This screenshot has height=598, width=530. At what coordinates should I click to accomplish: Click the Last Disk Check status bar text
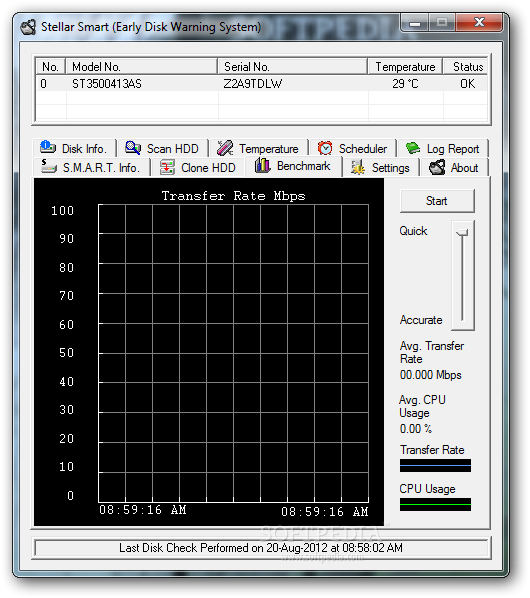(261, 548)
